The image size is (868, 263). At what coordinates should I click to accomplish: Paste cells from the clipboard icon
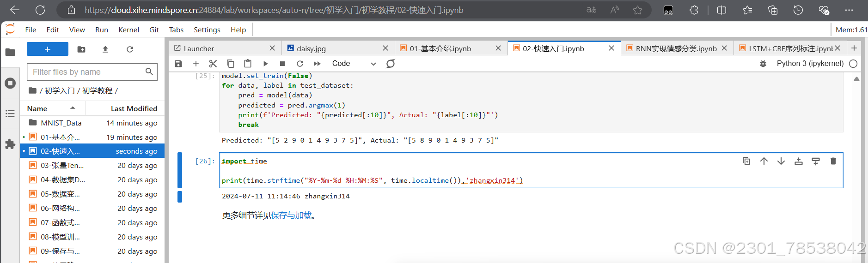(x=248, y=64)
